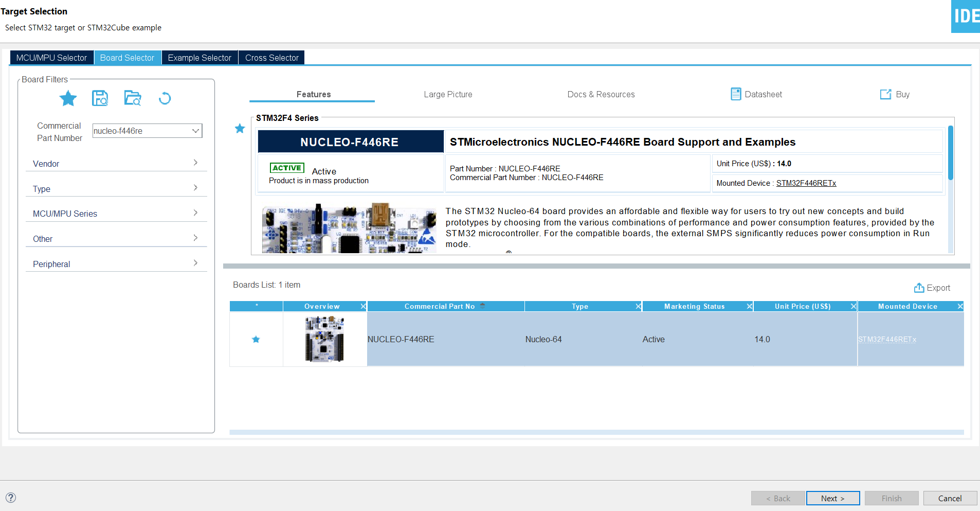The width and height of the screenshot is (980, 511).
Task: Save current board search filters icon
Action: click(100, 98)
